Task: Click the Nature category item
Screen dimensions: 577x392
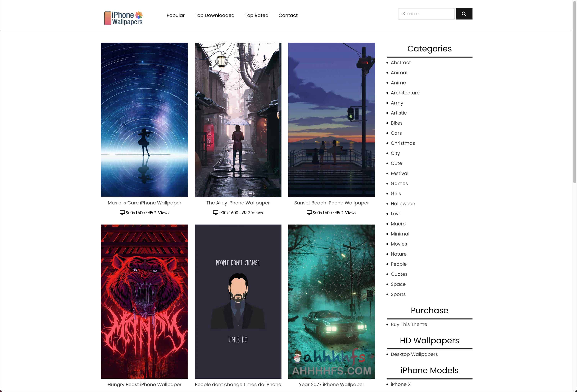Action: pyautogui.click(x=398, y=254)
